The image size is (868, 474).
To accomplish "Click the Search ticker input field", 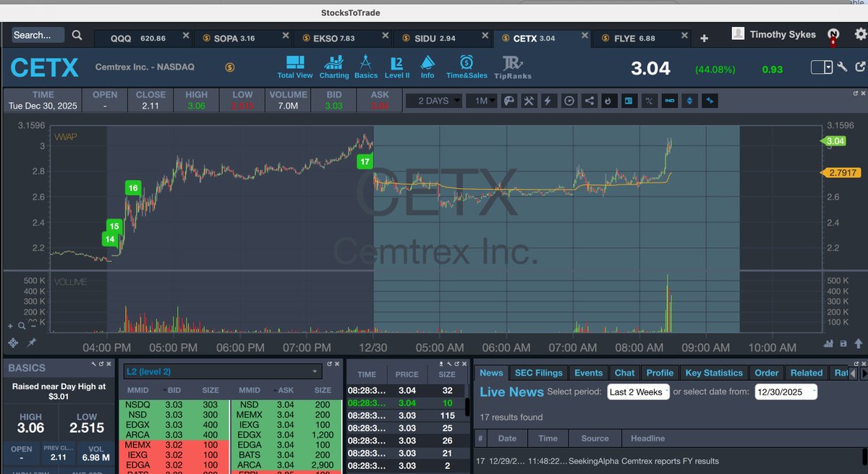I will (x=38, y=35).
